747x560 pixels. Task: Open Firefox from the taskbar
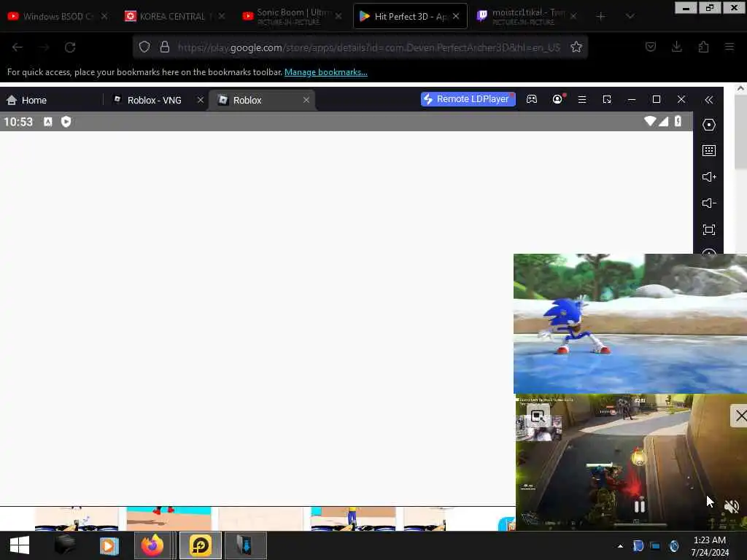pyautogui.click(x=152, y=545)
